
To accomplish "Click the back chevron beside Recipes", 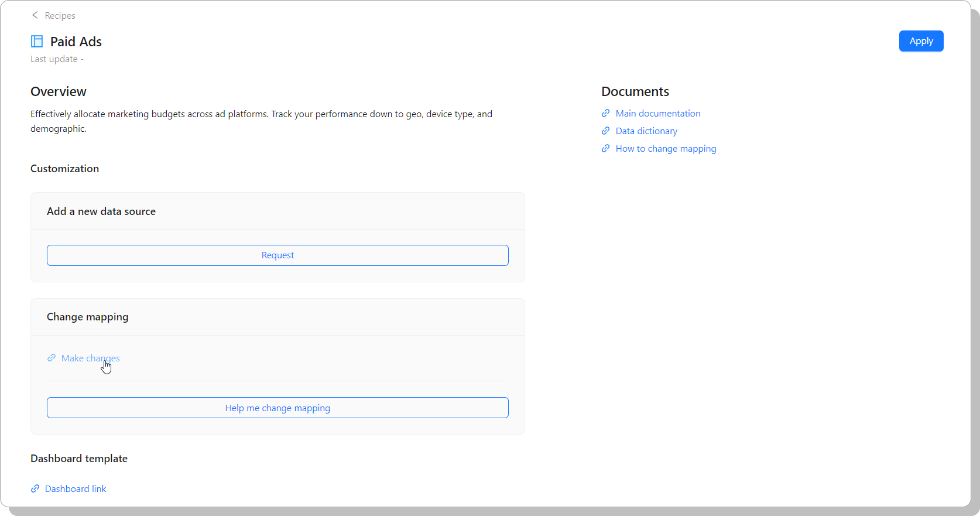I will 35,15.
